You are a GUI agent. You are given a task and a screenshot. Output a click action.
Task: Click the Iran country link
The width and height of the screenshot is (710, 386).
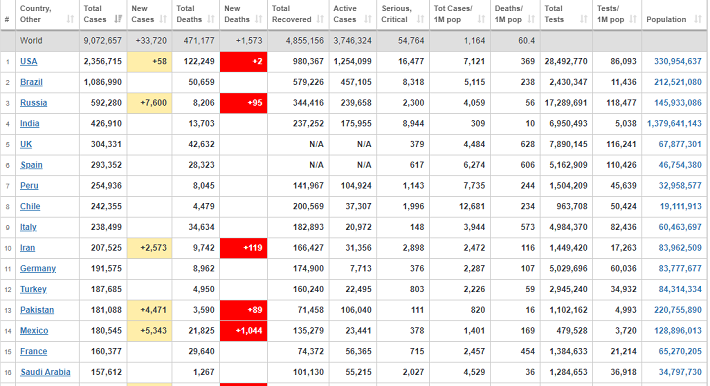(27, 248)
